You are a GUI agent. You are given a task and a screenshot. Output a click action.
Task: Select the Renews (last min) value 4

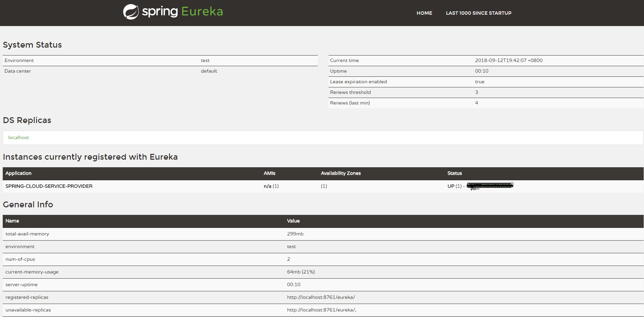[476, 103]
